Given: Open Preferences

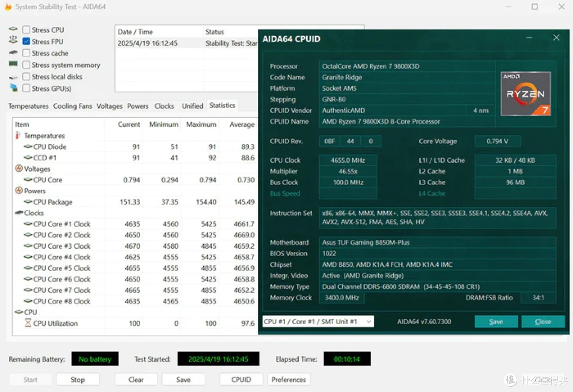Looking at the screenshot, I should pyautogui.click(x=289, y=380).
